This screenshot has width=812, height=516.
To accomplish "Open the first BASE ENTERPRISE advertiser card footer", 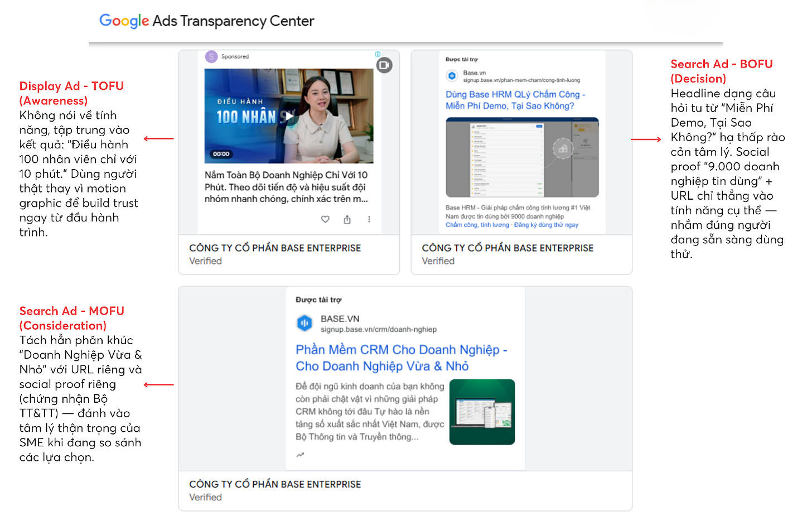I will point(289,254).
